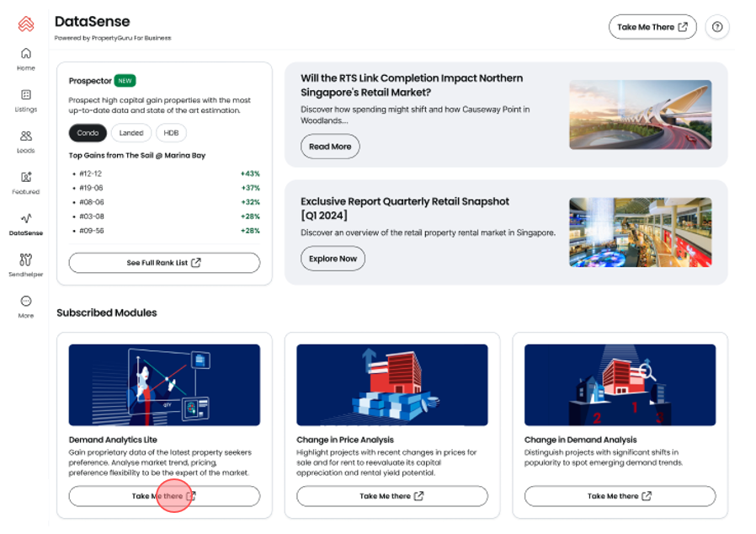
Task: Click Top Gains from The Sail heading
Action: pos(137,155)
